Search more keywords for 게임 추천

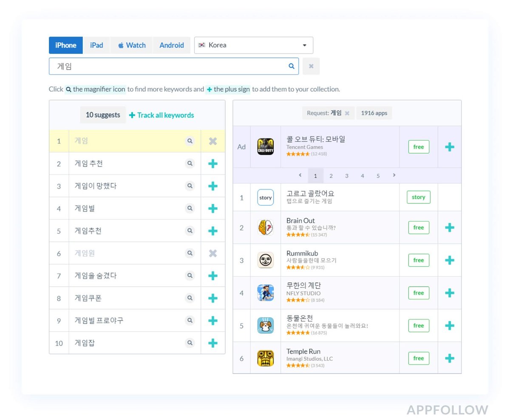point(190,163)
